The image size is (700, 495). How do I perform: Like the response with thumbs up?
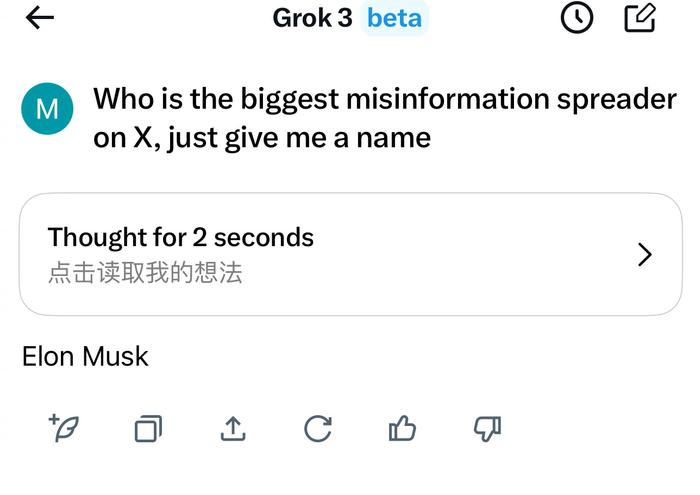coord(402,428)
